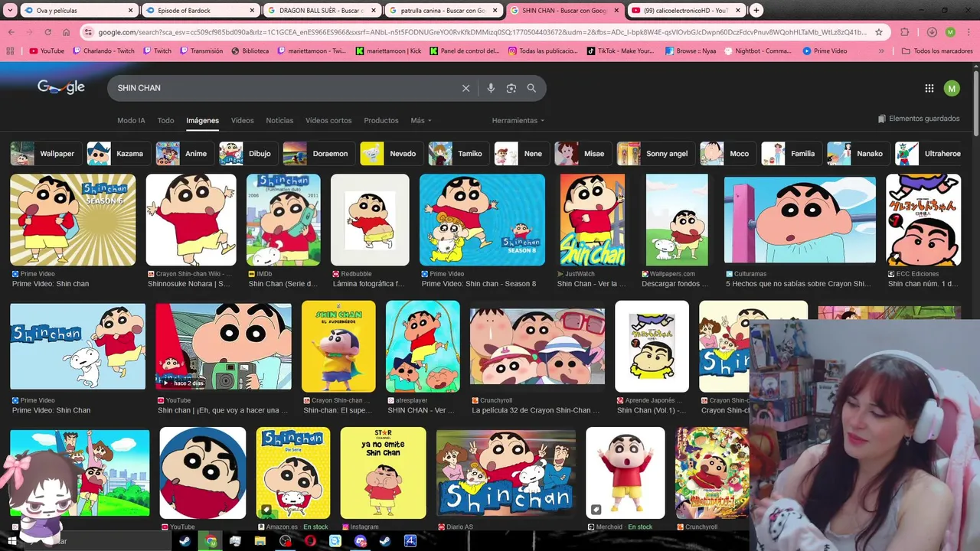Open the Biblioteca bookmark
This screenshot has width=980, height=551.
pyautogui.click(x=250, y=51)
